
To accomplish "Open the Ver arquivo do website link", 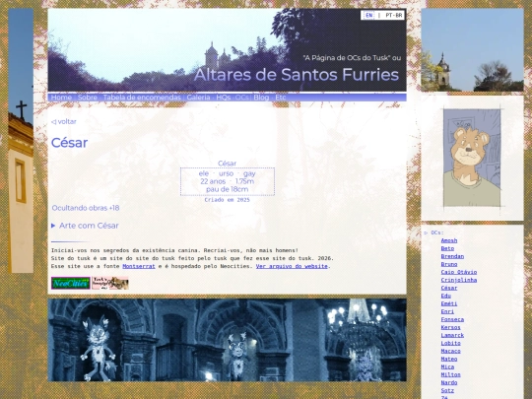I will coord(292,266).
